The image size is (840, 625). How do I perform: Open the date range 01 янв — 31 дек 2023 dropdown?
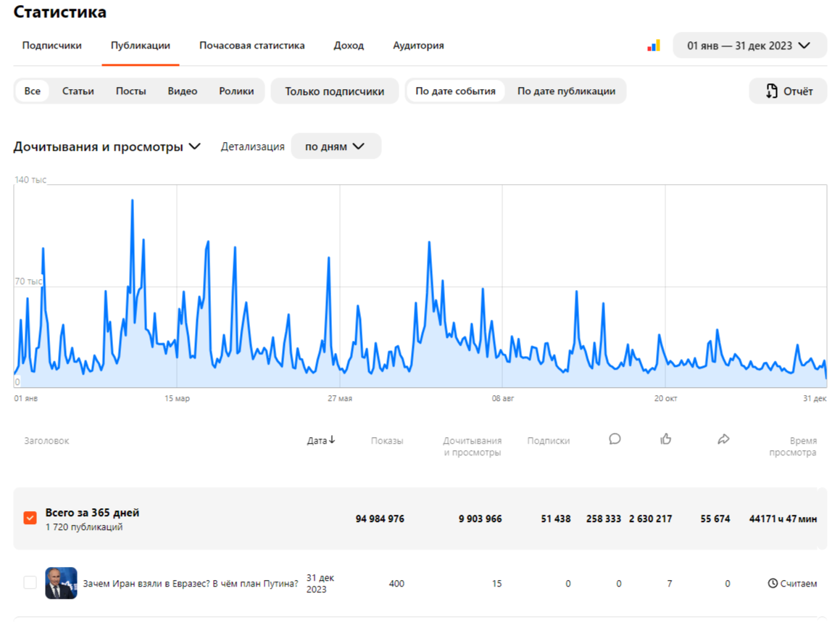(x=749, y=46)
